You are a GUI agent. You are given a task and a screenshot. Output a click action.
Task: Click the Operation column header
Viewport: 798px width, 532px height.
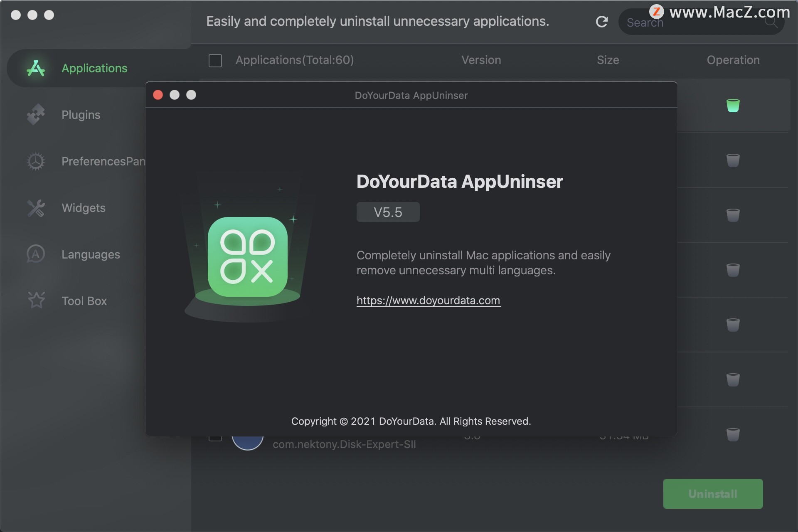(733, 60)
